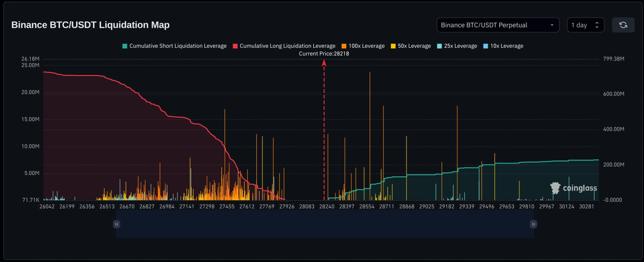The width and height of the screenshot is (644, 262).
Task: Click the zoom range bar below the chart
Action: (x=325, y=224)
